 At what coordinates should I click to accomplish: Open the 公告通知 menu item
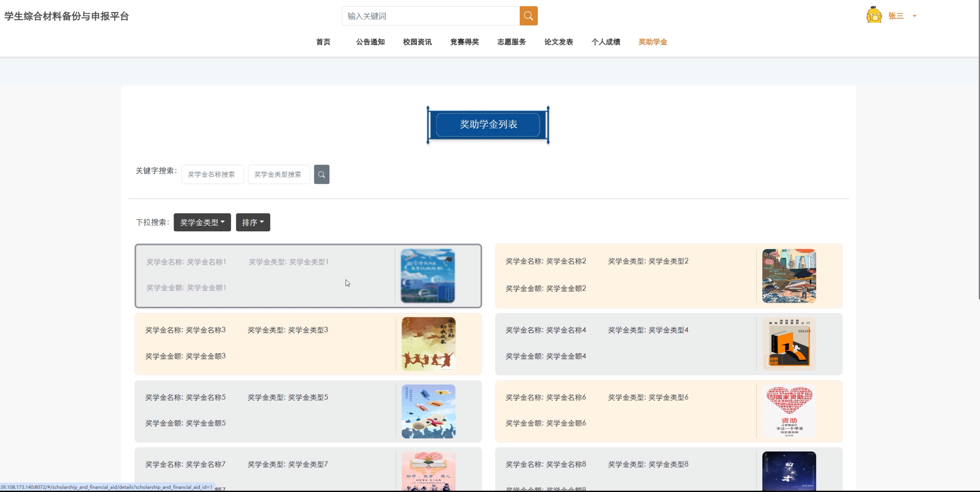pyautogui.click(x=370, y=42)
